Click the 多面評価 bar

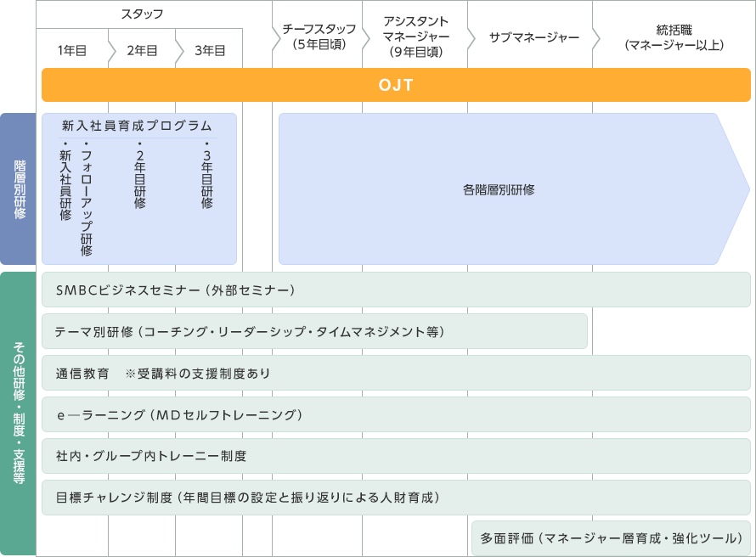[611, 538]
